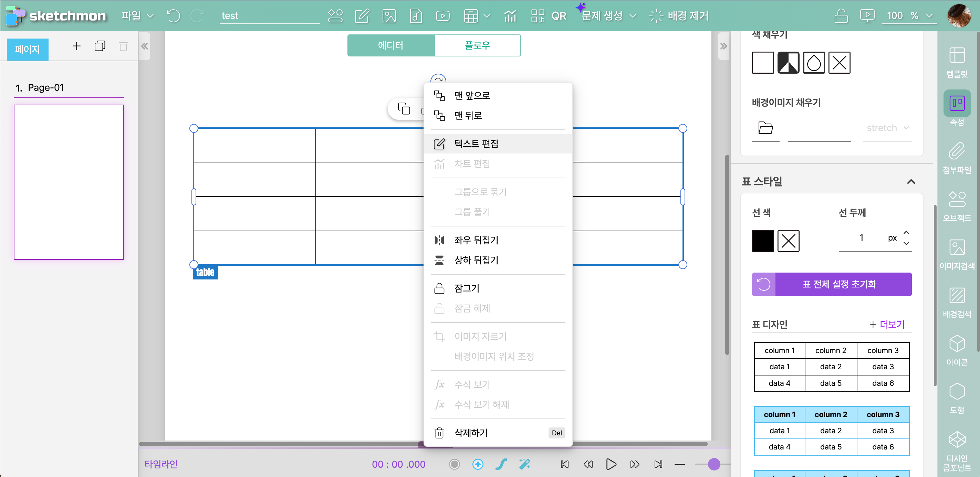The image size is (980, 477).
Task: Select 삭제하기 in the context menu
Action: (471, 433)
